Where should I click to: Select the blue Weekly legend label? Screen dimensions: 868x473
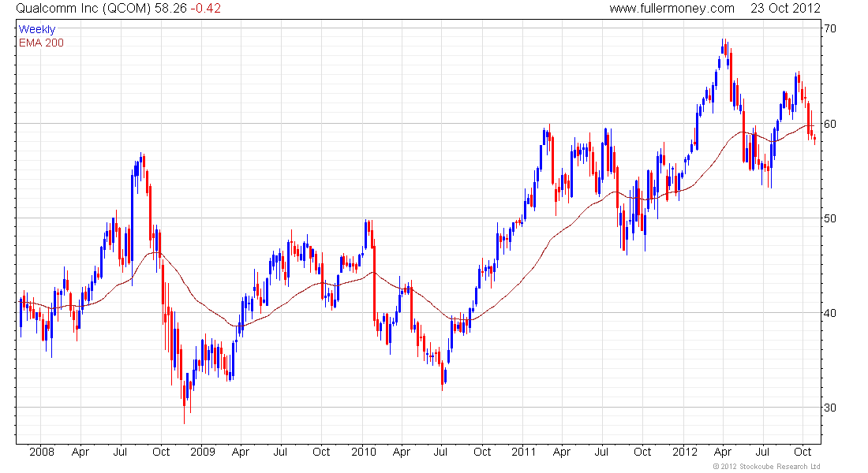click(37, 29)
